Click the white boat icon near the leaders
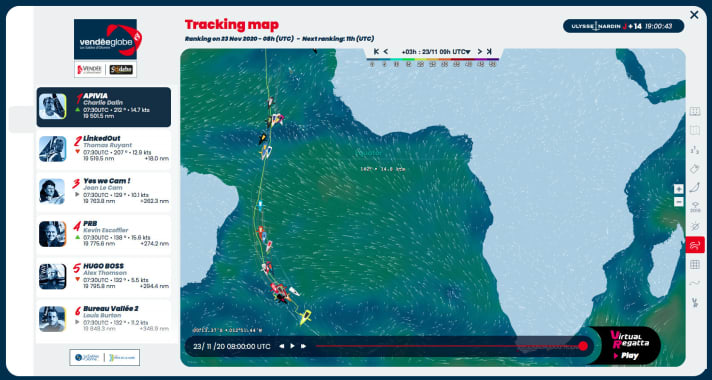 tap(294, 291)
